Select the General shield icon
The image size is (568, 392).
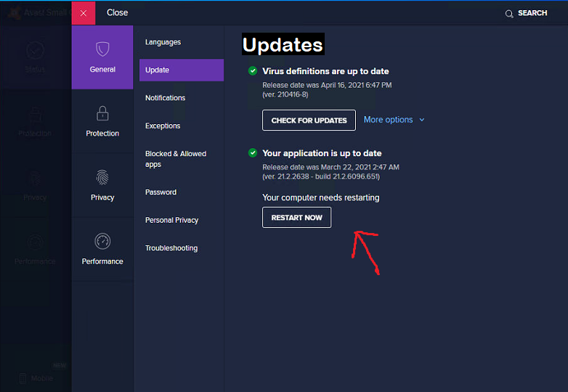102,49
